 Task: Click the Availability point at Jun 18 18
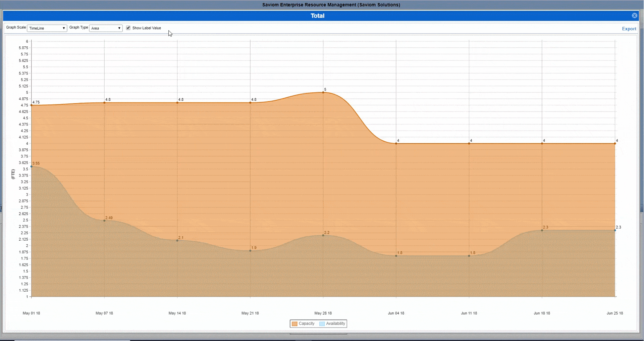542,230
